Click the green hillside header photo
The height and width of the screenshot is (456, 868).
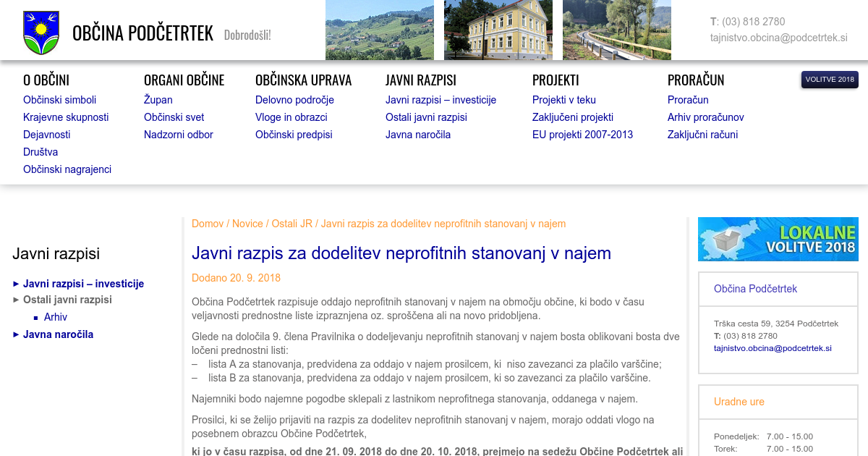tap(379, 30)
